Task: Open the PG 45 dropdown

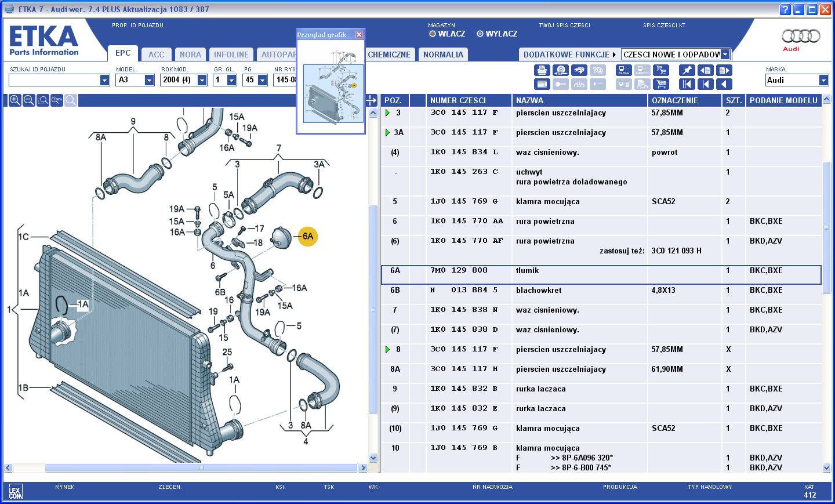Action: pos(262,80)
